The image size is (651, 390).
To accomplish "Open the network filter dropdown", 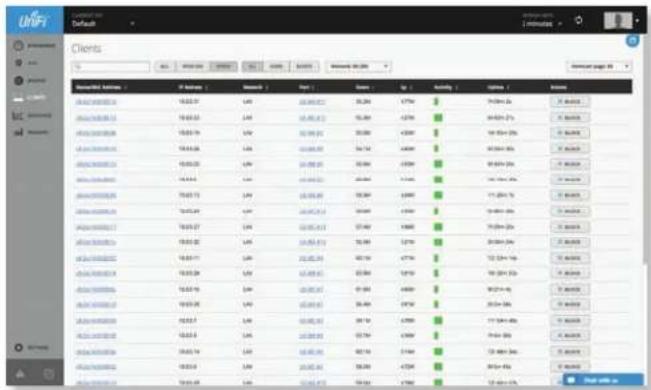I will 358,66.
